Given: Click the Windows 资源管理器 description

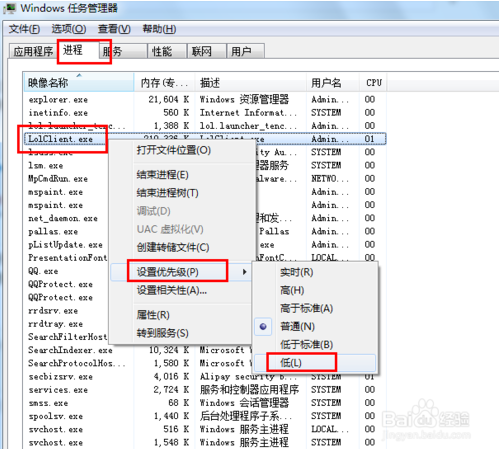Looking at the screenshot, I should 244,100.
